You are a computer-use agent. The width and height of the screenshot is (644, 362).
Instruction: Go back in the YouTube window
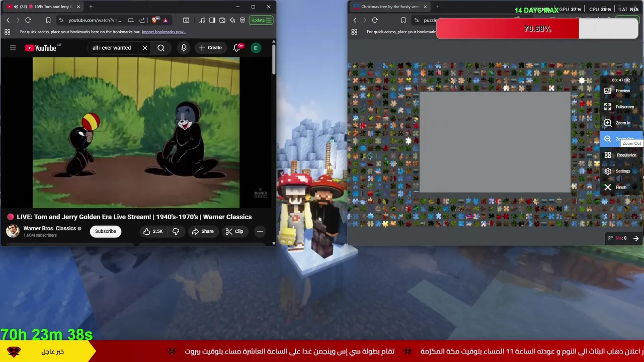pyautogui.click(x=8, y=20)
